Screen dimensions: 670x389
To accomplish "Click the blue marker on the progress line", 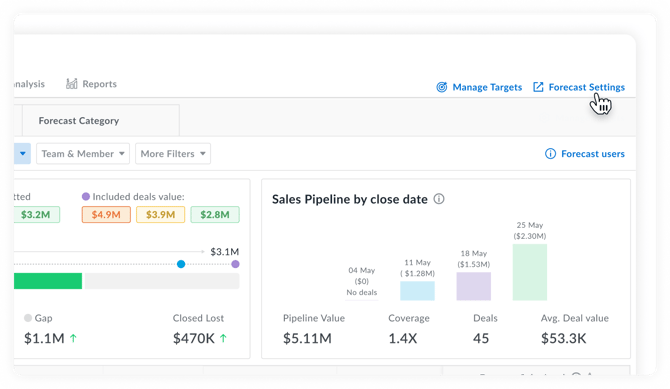I will pyautogui.click(x=181, y=264).
